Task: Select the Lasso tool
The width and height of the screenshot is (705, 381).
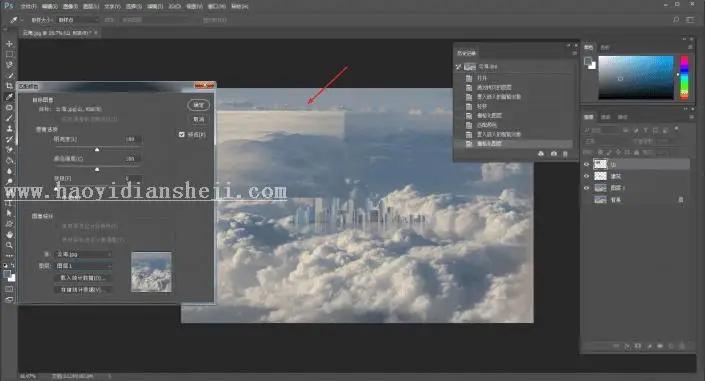Action: (9, 65)
